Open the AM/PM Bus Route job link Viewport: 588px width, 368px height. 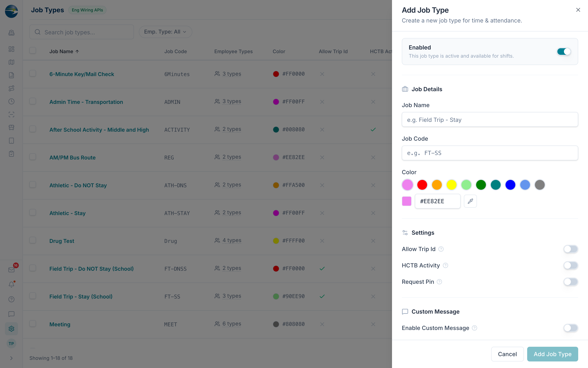72,157
